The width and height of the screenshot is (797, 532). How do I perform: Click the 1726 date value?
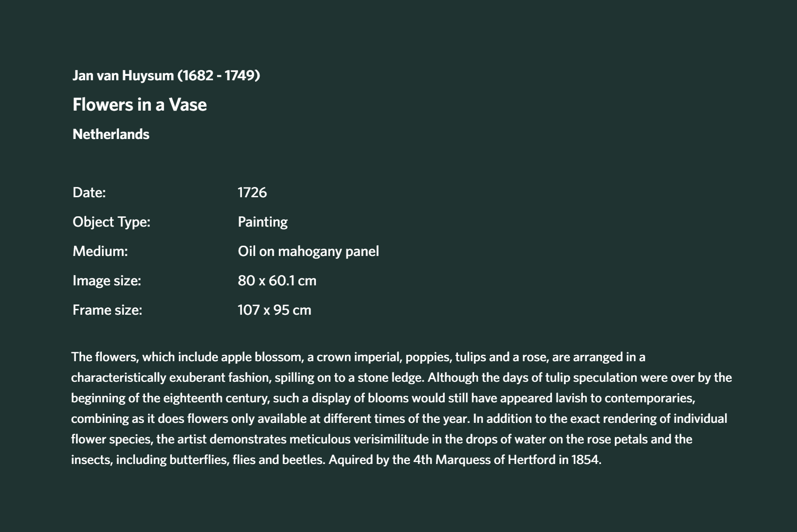click(x=252, y=192)
